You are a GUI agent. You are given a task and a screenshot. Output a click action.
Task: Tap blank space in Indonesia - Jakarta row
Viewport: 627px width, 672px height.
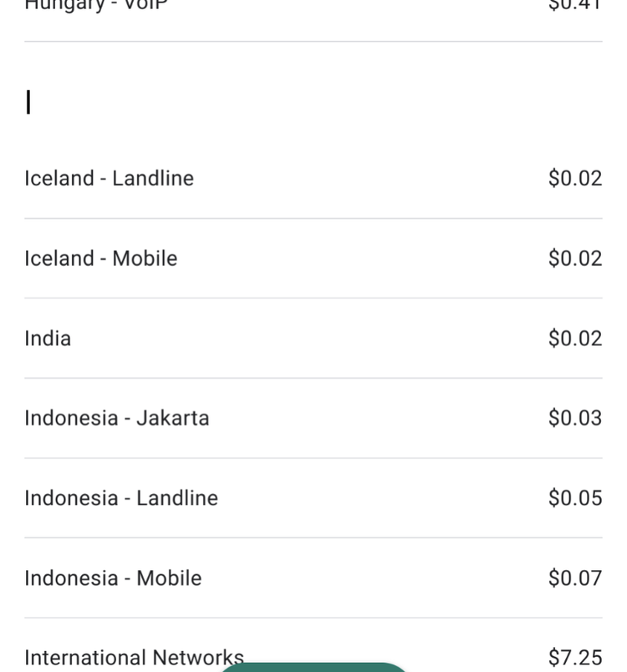[377, 418]
